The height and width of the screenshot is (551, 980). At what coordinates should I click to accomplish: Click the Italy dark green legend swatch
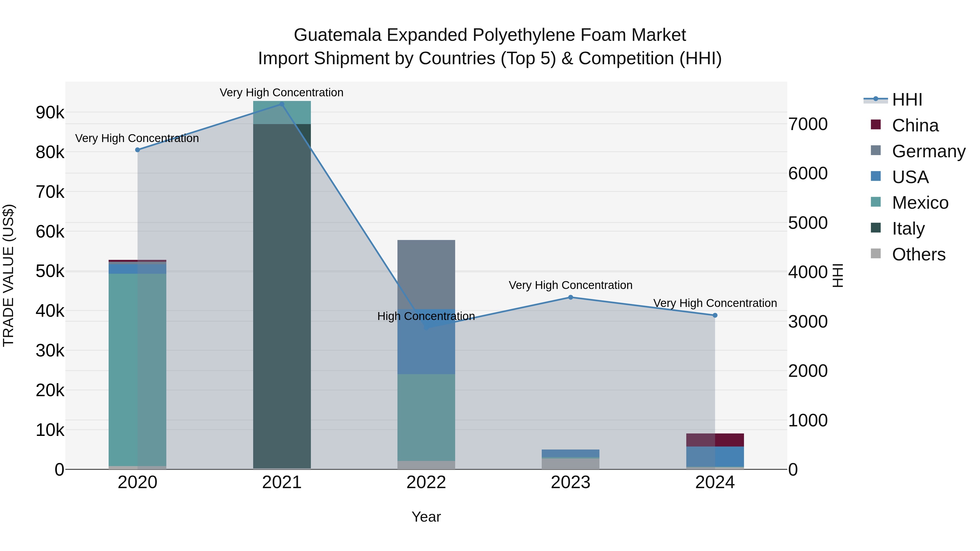click(876, 227)
